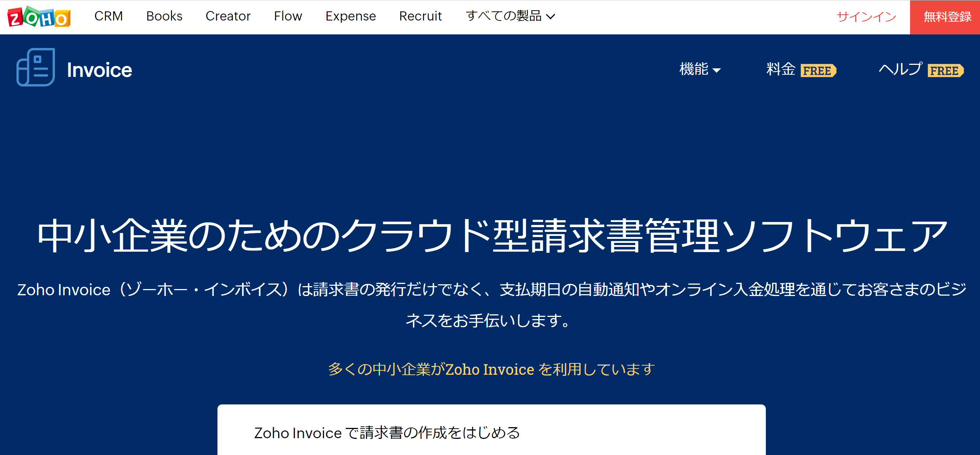Click the 無料登録 button
Screen dimensions: 980x455
(945, 17)
